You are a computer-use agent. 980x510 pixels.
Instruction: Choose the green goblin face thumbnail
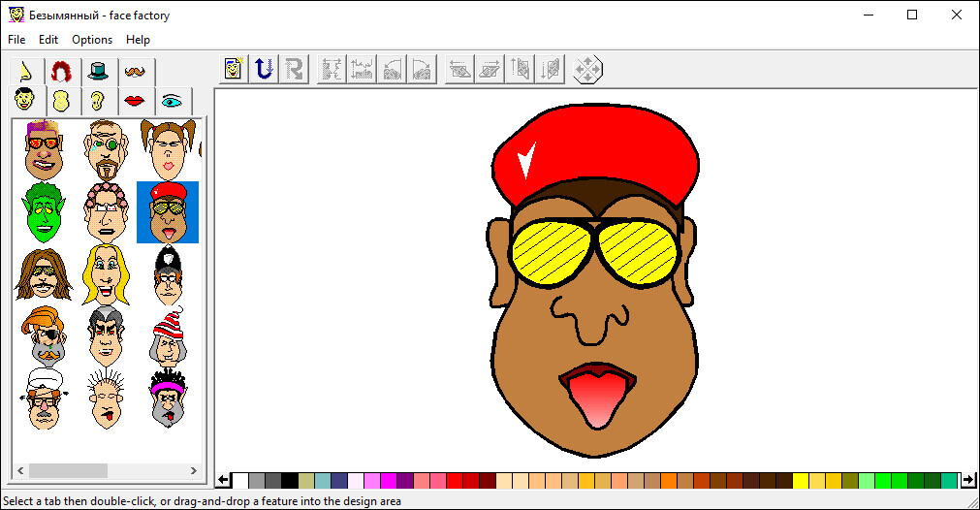(x=43, y=211)
